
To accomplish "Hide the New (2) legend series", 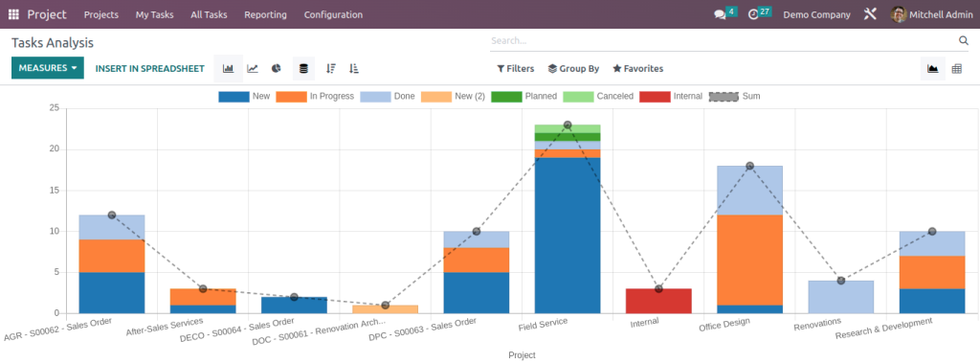I will [x=453, y=97].
